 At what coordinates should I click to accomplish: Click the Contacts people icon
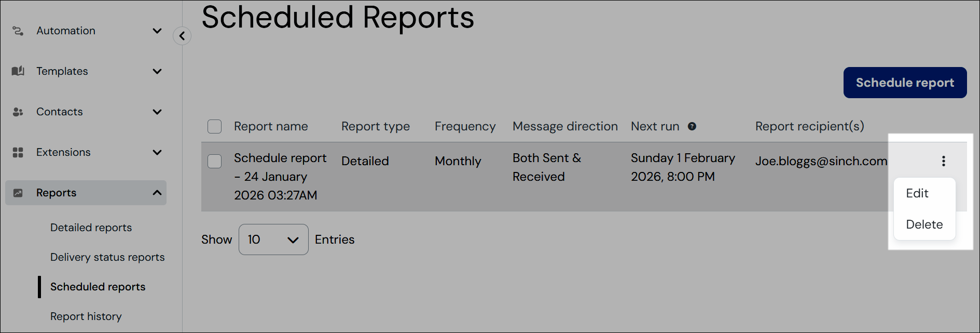point(18,112)
